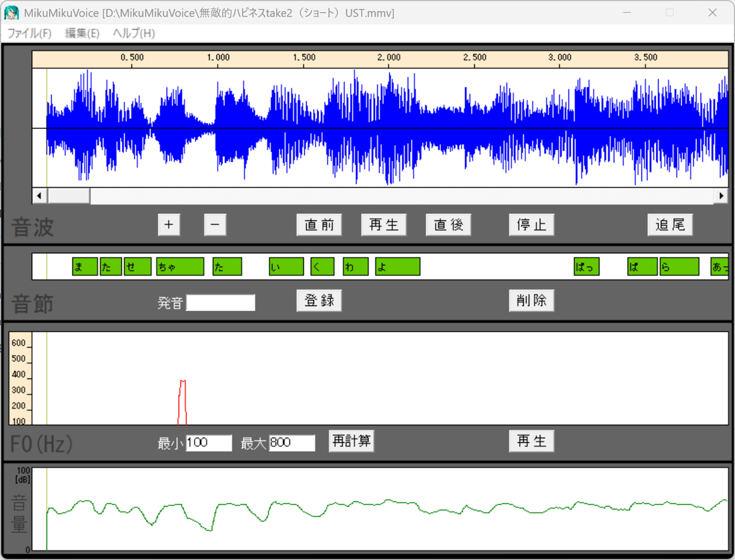Click the red F0 pitch curve
The height and width of the screenshot is (560, 735).
pyautogui.click(x=183, y=402)
